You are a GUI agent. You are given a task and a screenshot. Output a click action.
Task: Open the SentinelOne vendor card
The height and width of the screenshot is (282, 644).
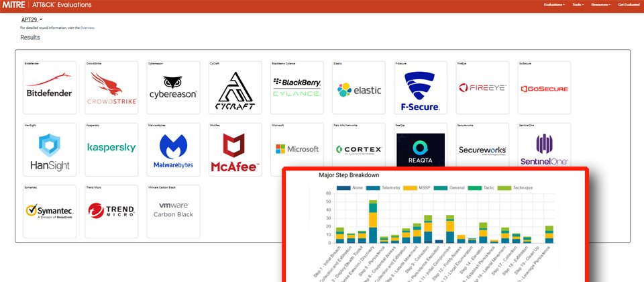pyautogui.click(x=544, y=145)
